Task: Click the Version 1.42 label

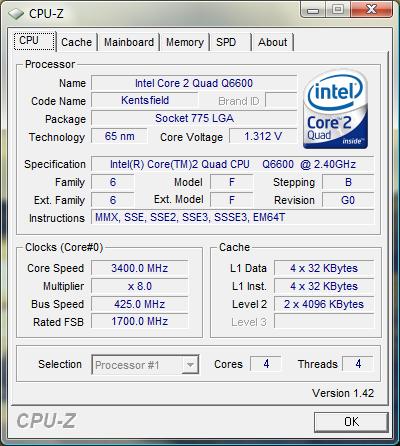Action: (x=343, y=393)
